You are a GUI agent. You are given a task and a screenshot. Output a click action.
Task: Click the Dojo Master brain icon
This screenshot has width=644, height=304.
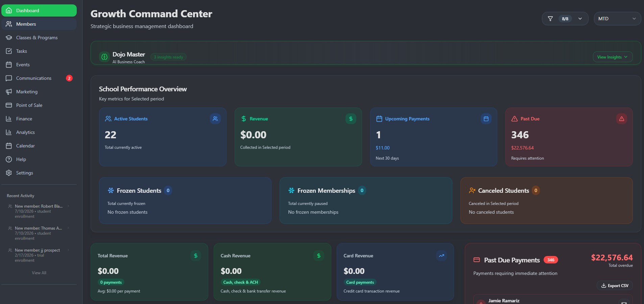point(104,57)
